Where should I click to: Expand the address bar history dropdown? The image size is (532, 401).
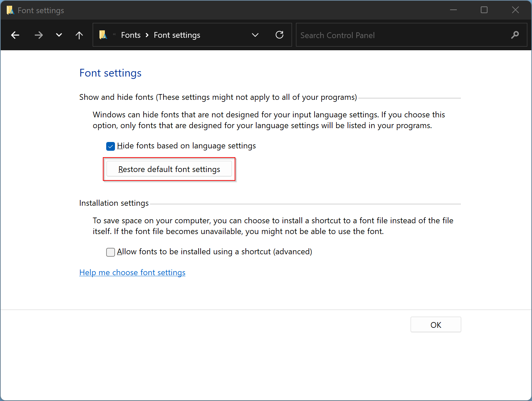coord(255,35)
